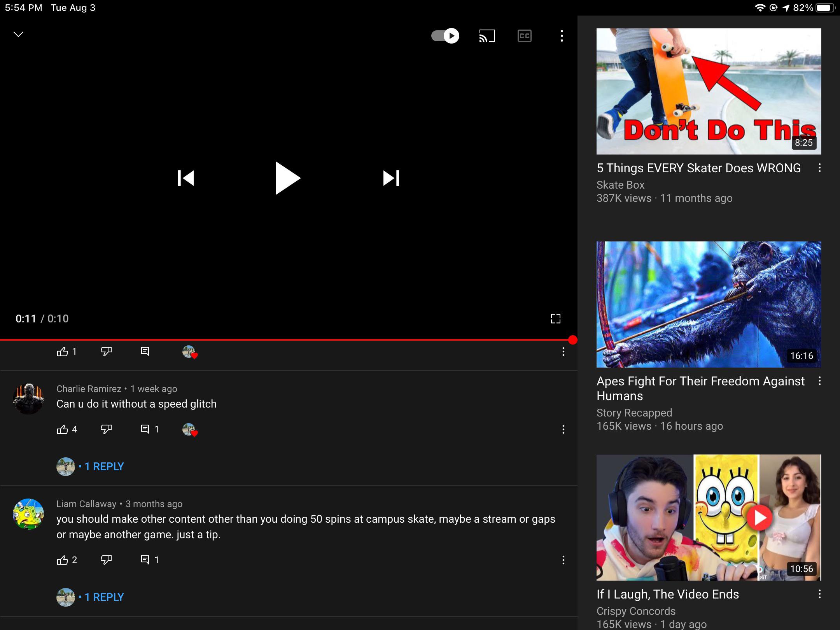Dislike Liam Callaway's comment
The image size is (840, 630).
point(107,560)
